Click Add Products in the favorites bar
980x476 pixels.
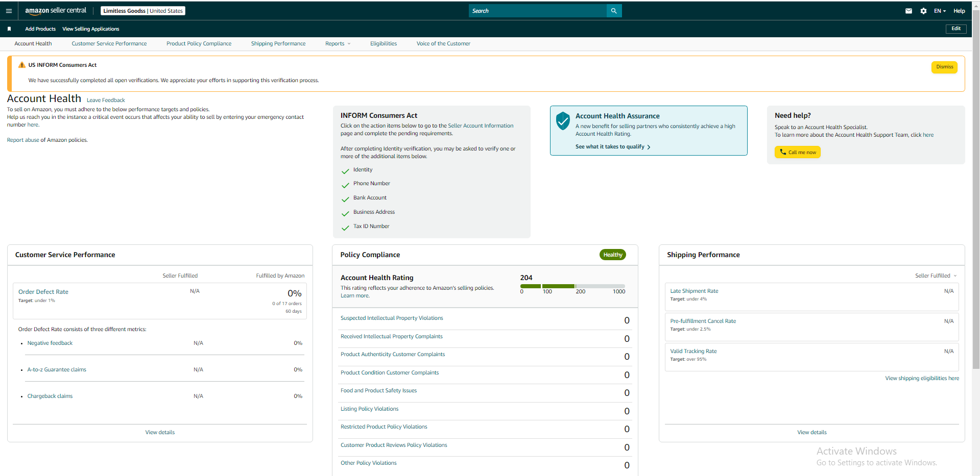point(40,29)
